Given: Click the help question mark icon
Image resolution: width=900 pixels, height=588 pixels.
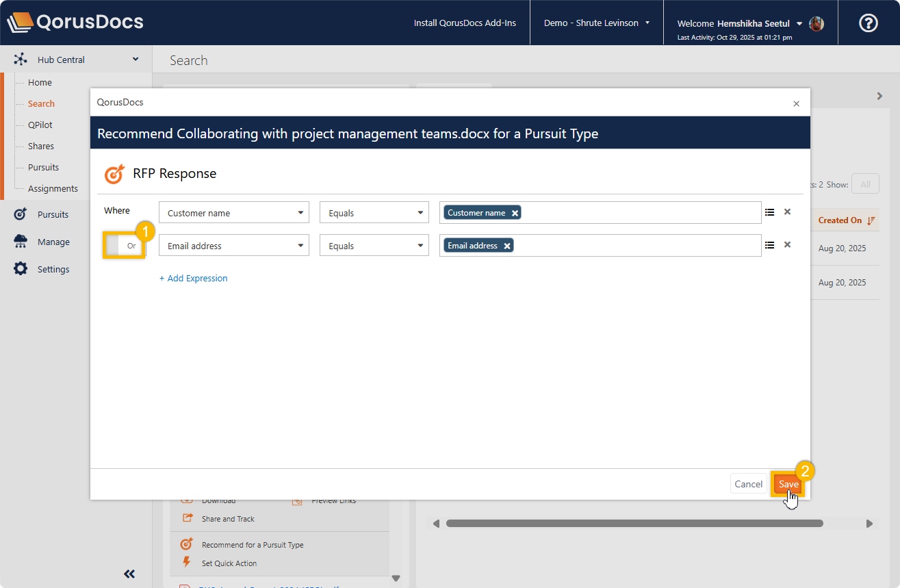Looking at the screenshot, I should tap(868, 23).
